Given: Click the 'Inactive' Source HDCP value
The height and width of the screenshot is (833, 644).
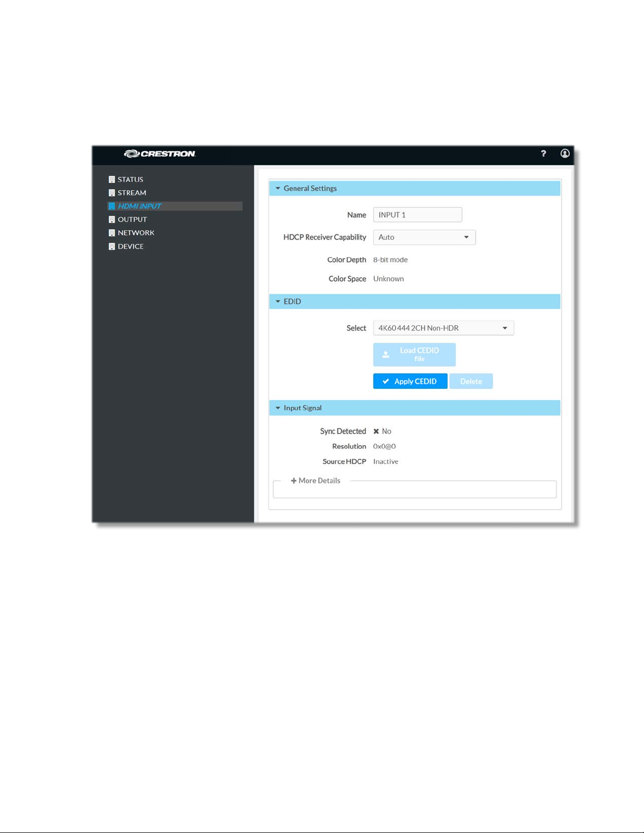Looking at the screenshot, I should tap(386, 461).
